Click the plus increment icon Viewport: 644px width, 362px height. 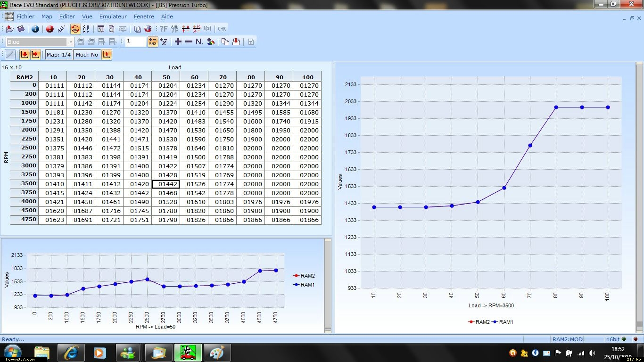pyautogui.click(x=178, y=42)
